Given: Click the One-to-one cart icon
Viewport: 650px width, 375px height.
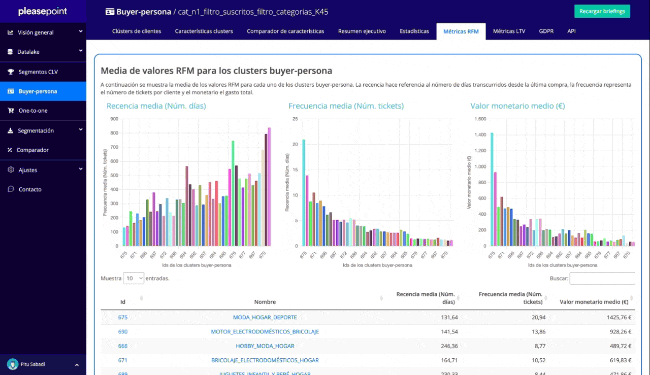Looking at the screenshot, I should pos(11,111).
